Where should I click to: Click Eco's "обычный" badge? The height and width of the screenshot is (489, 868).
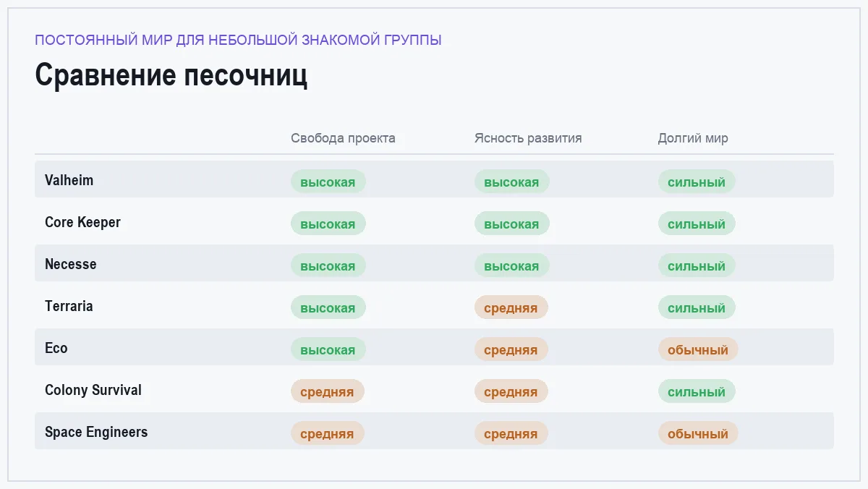[698, 349]
